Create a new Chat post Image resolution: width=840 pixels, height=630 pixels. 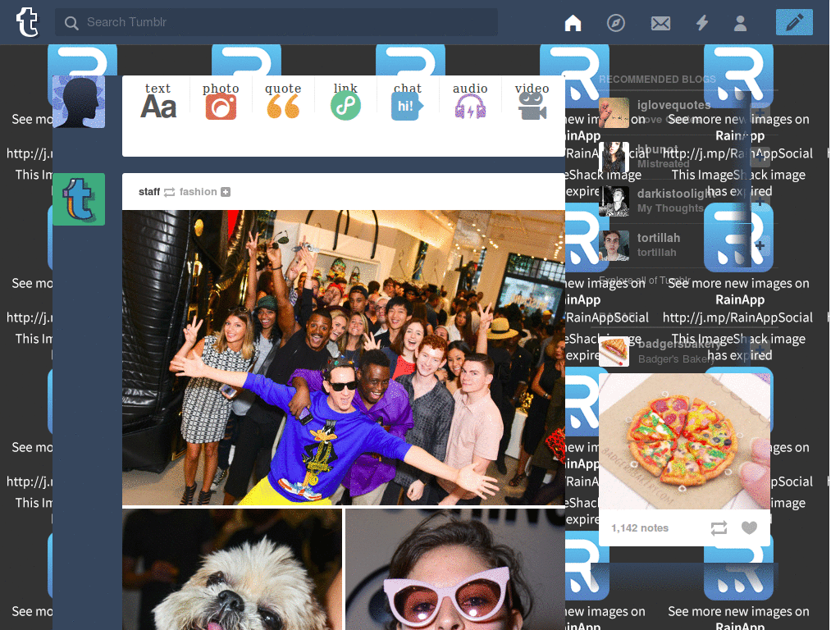(408, 101)
